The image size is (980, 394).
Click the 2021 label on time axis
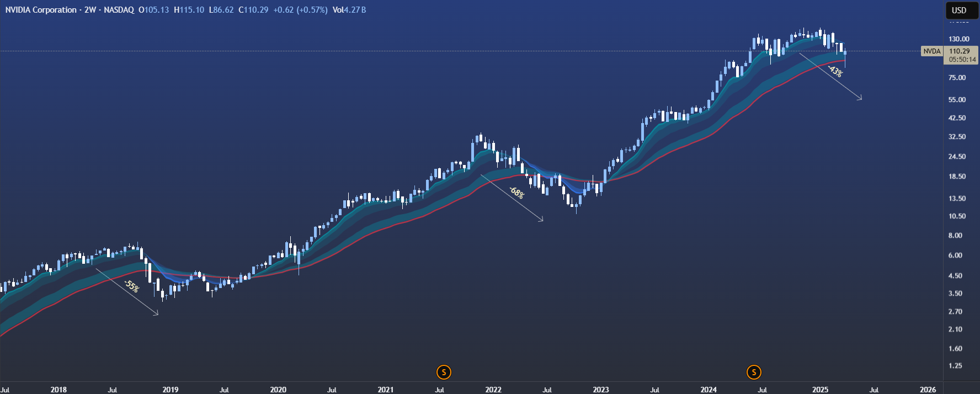[386, 390]
